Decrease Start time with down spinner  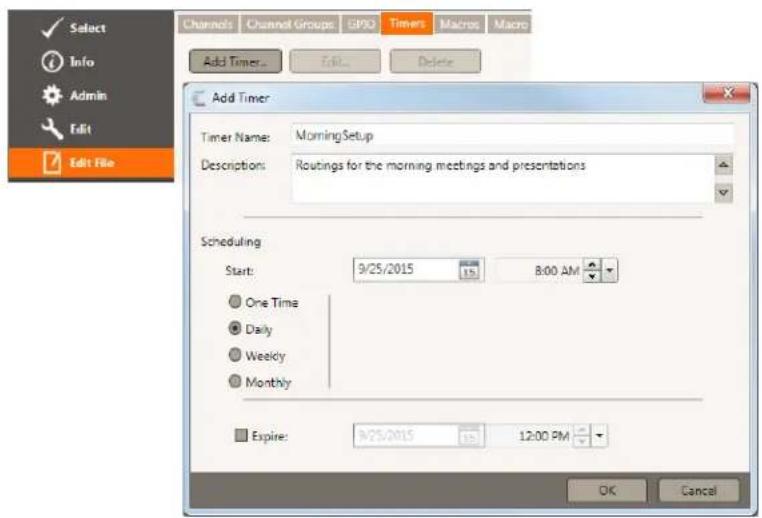pyautogui.click(x=591, y=276)
